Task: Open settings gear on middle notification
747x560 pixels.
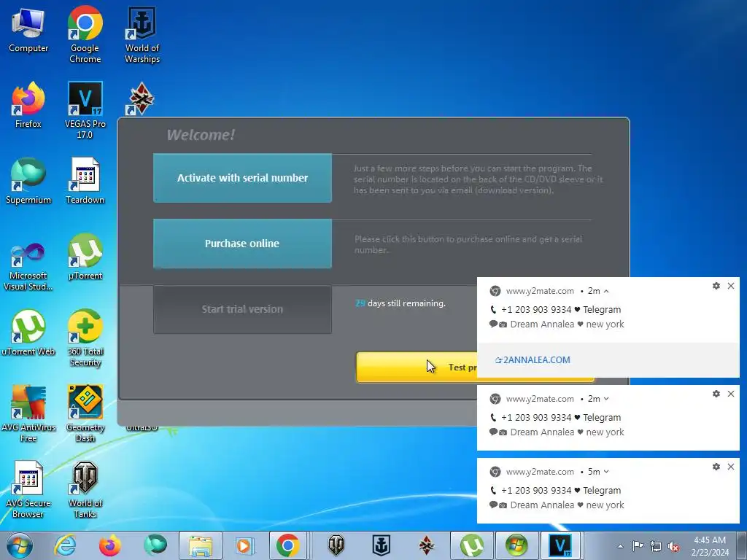Action: pos(716,394)
